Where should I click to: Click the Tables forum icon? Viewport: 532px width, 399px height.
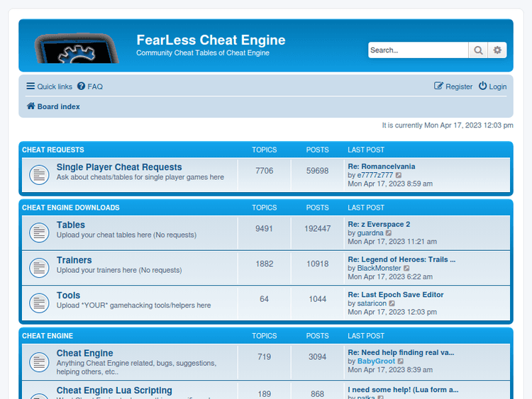[39, 232]
